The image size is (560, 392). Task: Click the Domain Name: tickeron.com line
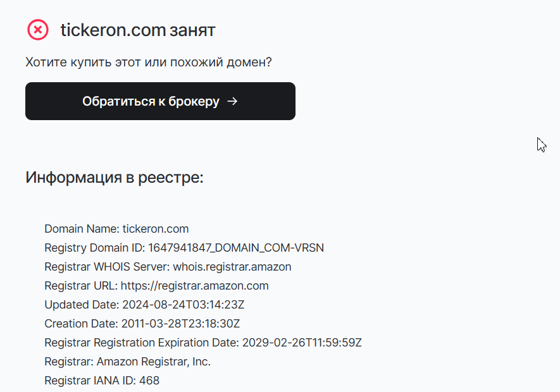[x=116, y=229]
